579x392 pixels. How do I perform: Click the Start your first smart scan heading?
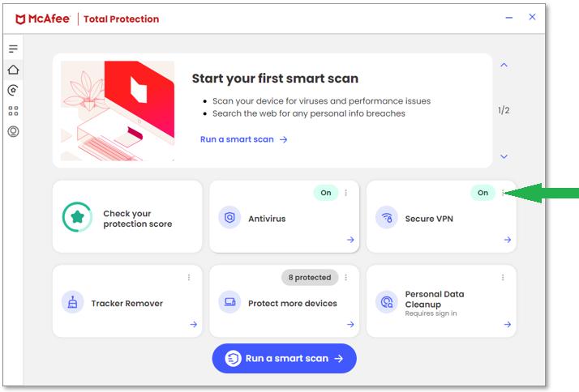point(275,79)
